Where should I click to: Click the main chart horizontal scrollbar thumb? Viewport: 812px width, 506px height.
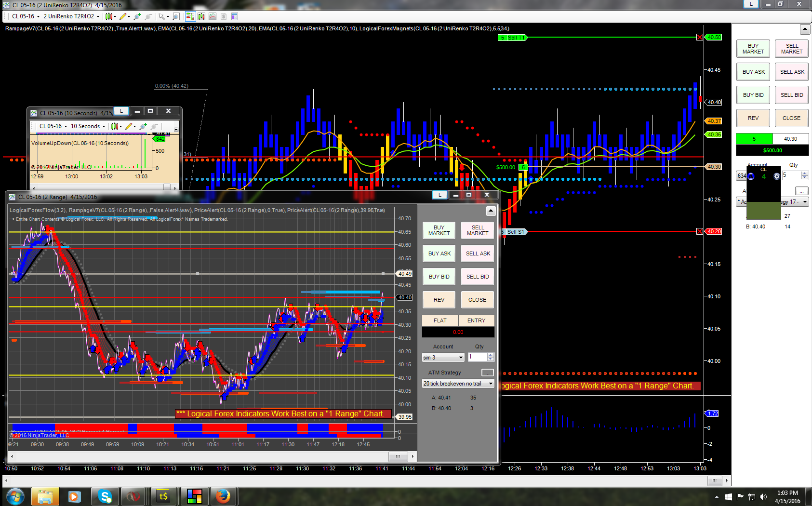715,480
